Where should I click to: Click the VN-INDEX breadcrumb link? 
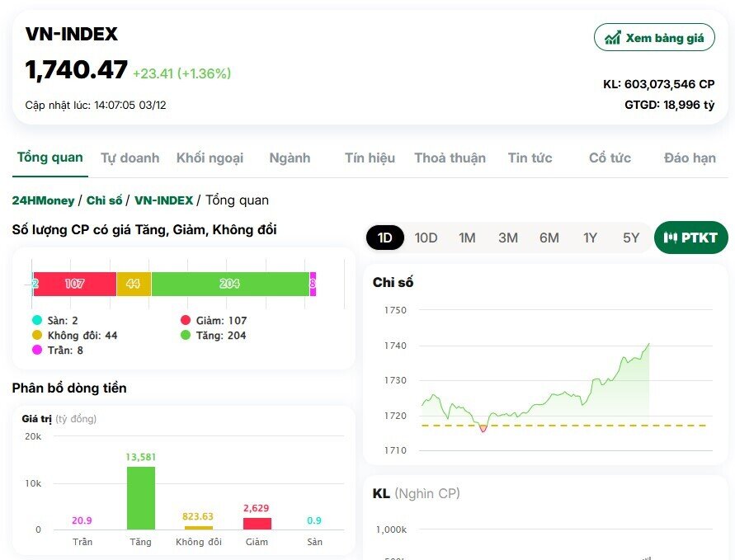pyautogui.click(x=163, y=200)
